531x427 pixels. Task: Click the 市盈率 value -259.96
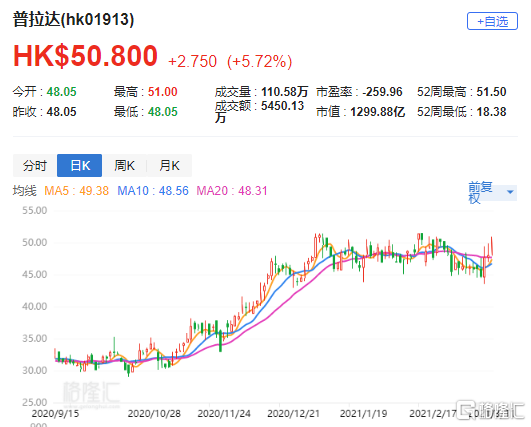pos(382,92)
